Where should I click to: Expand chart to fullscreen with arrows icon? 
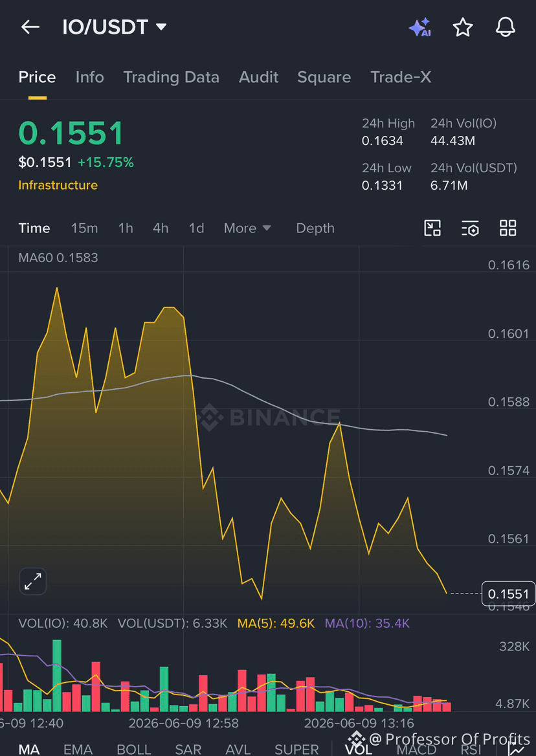[33, 581]
